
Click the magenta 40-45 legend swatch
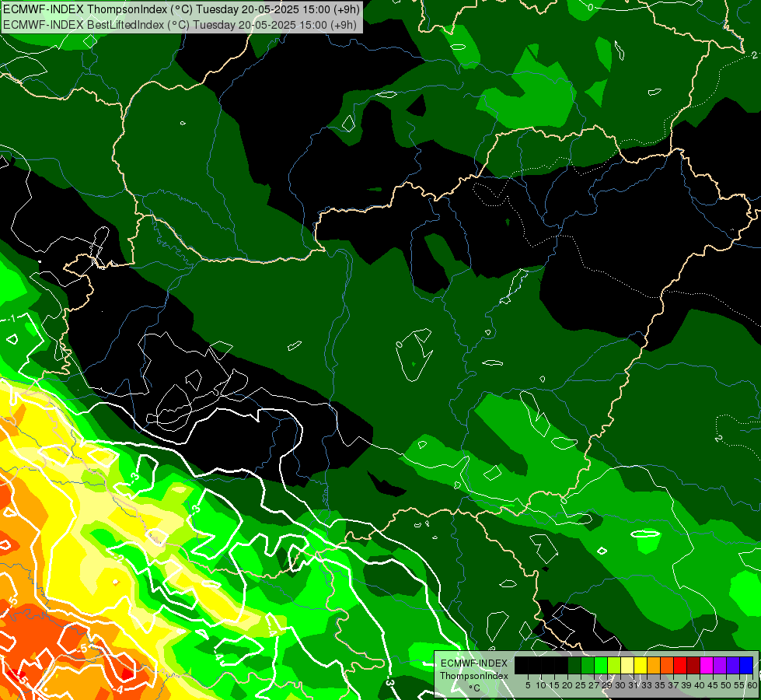[707, 665]
